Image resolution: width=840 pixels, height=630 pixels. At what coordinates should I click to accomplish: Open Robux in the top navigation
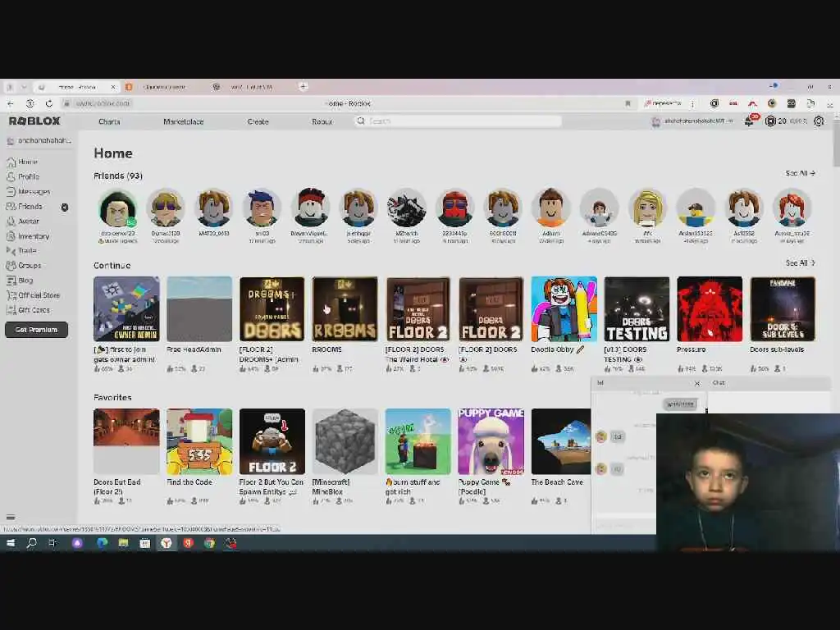pos(322,121)
